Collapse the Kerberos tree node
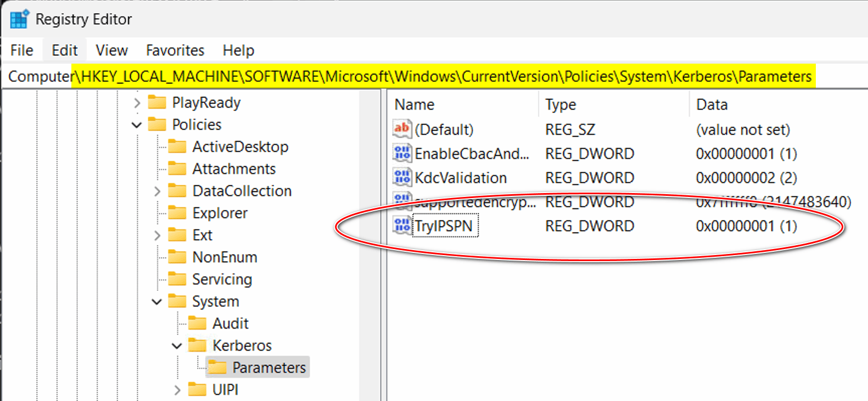The width and height of the screenshot is (868, 401). (x=177, y=346)
